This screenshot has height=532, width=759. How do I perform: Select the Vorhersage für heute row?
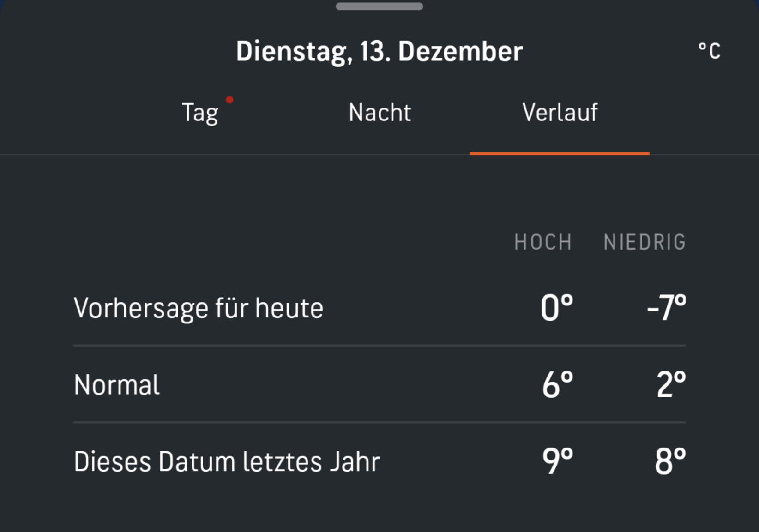pos(379,308)
